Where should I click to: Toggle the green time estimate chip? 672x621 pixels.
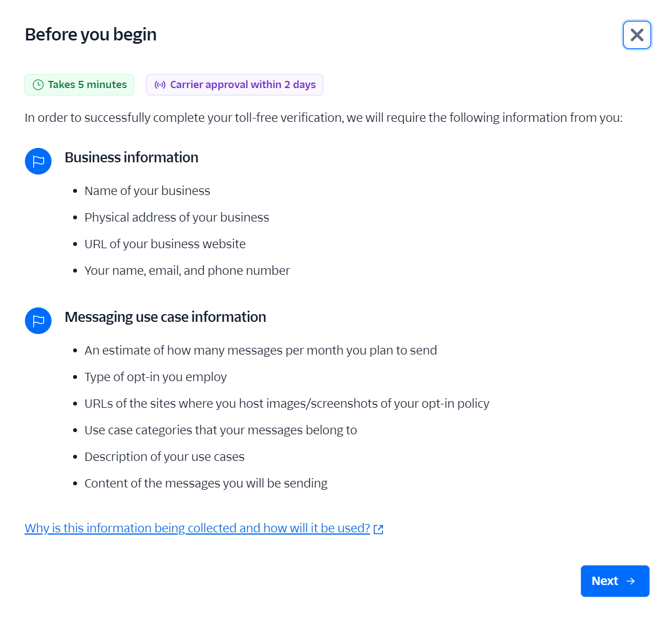(79, 84)
